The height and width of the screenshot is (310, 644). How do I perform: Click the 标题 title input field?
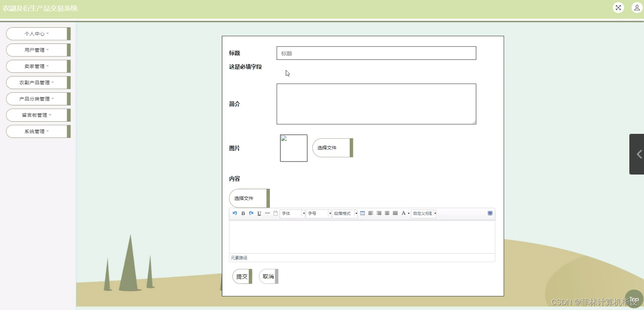tap(376, 53)
